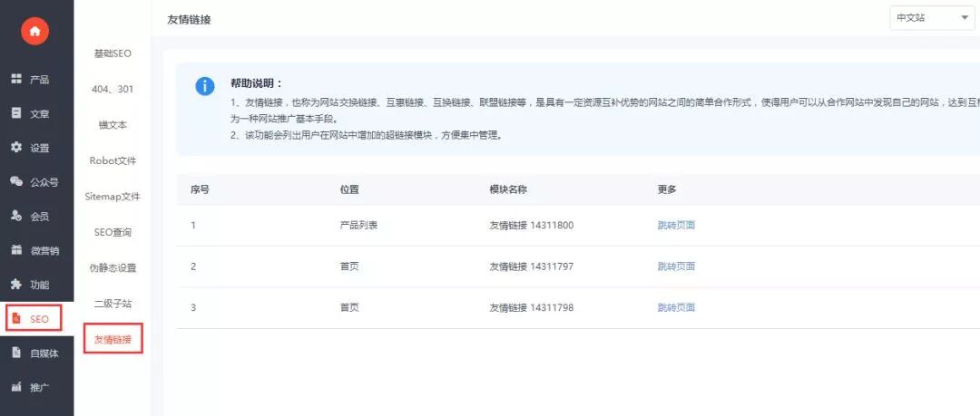Open the SEO查询 submenu item
This screenshot has width=980, height=416.
[x=113, y=232]
